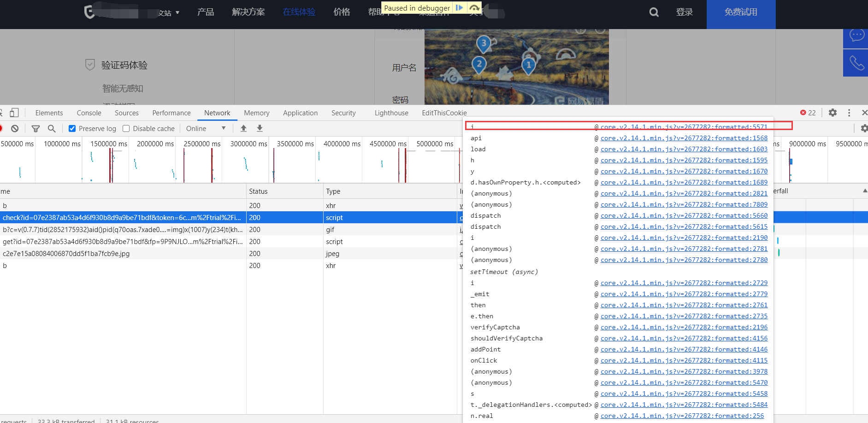Open DevTools three-dot more options menu
Image resolution: width=868 pixels, height=423 pixels.
849,113
